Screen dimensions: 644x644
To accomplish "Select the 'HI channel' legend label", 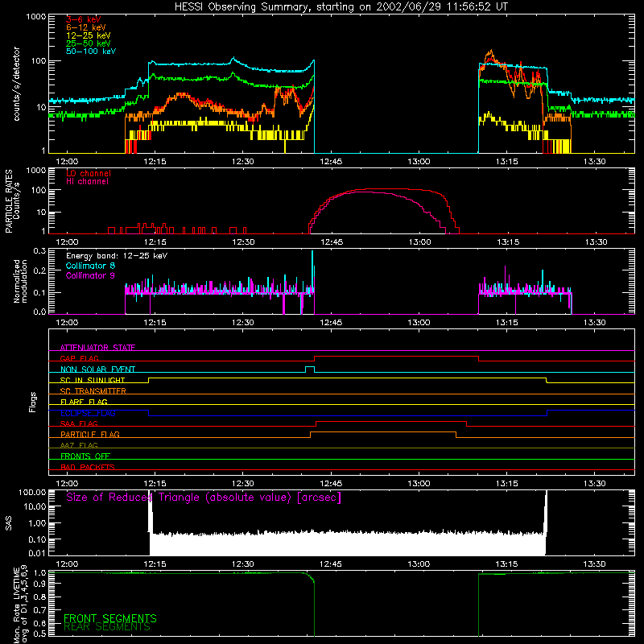I will (x=87, y=182).
